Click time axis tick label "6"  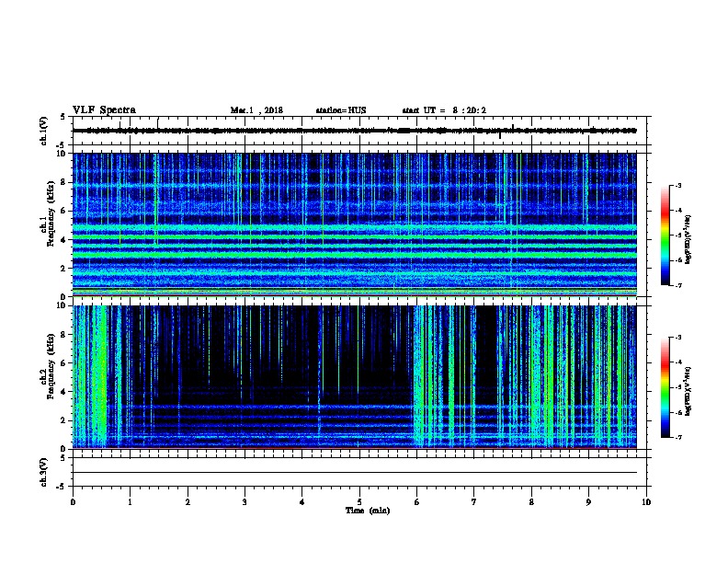tap(416, 501)
